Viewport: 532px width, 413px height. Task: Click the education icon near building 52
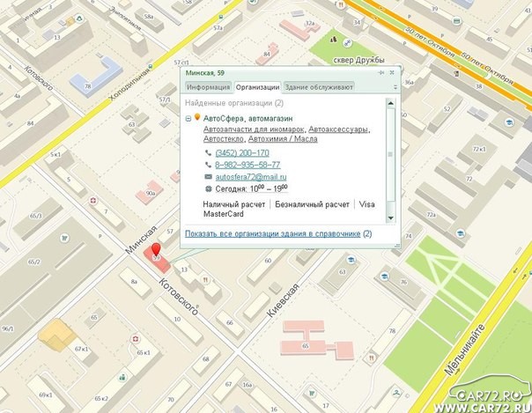tap(509, 122)
